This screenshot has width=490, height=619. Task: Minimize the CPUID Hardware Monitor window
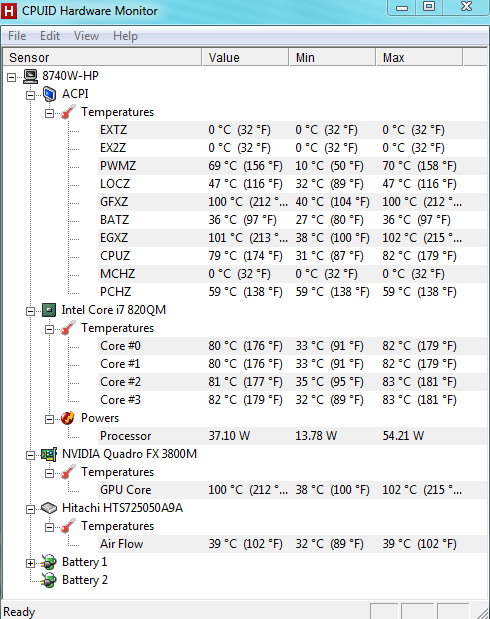click(402, 7)
